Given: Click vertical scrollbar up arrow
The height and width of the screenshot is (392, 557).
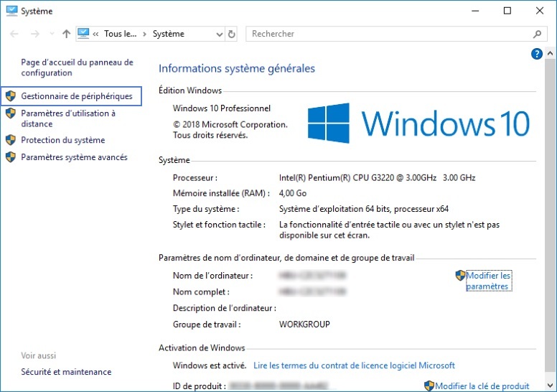Looking at the screenshot, I should tap(551, 53).
